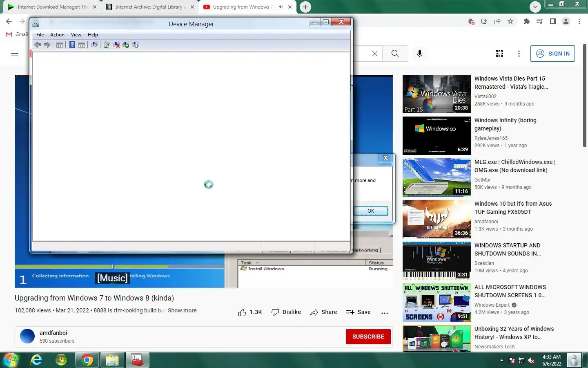Viewport: 588px width, 368px height.
Task: Start voice search with microphone icon
Action: pos(419,54)
